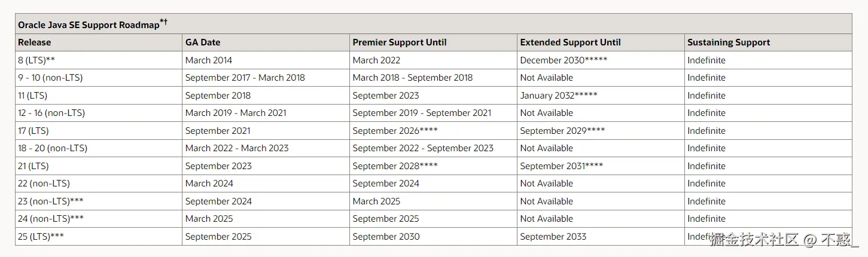Select the "September 2031****" extended support cell
This screenshot has height=257, width=868.
(x=561, y=166)
